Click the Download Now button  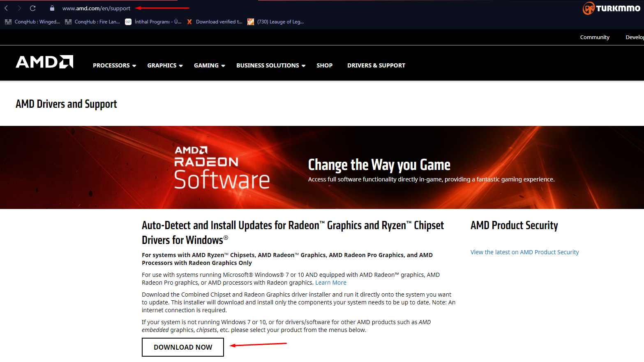(183, 347)
